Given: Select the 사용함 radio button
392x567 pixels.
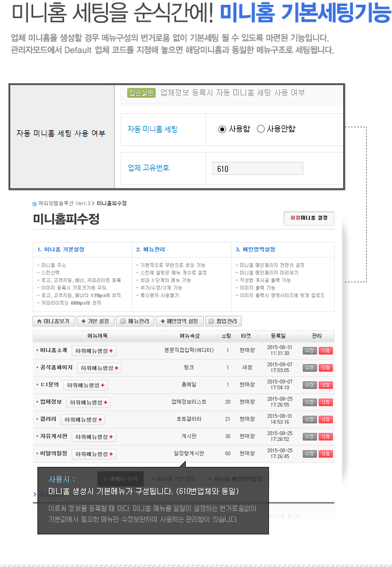Looking at the screenshot, I should click(x=222, y=129).
